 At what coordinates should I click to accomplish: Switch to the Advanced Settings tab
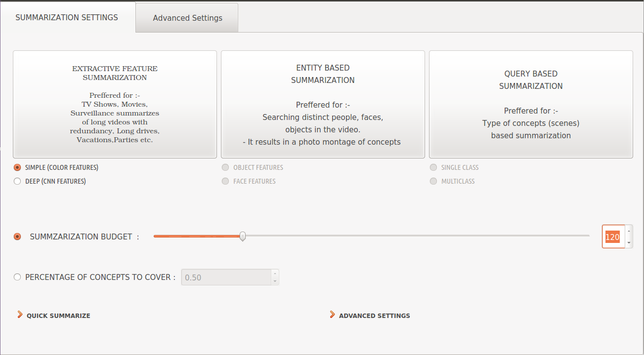click(187, 18)
